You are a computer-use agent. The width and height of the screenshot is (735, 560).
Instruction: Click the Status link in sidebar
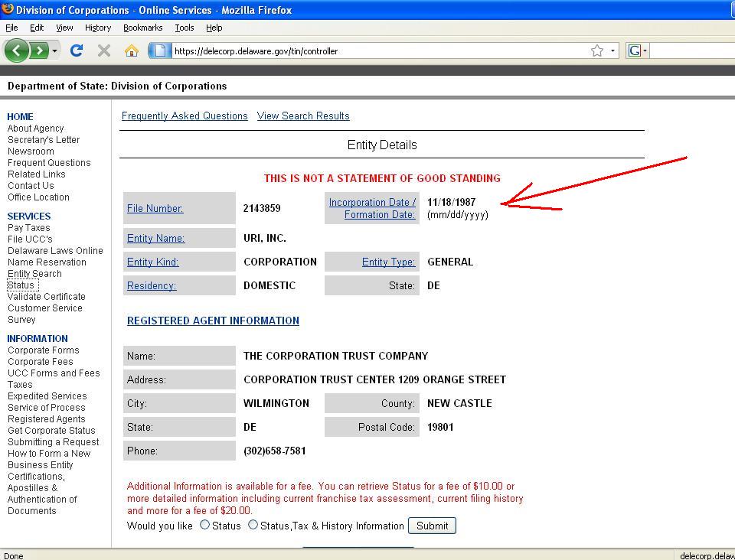21,285
